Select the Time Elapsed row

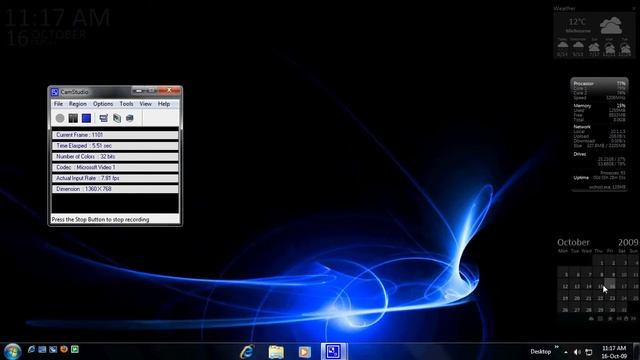point(115,146)
